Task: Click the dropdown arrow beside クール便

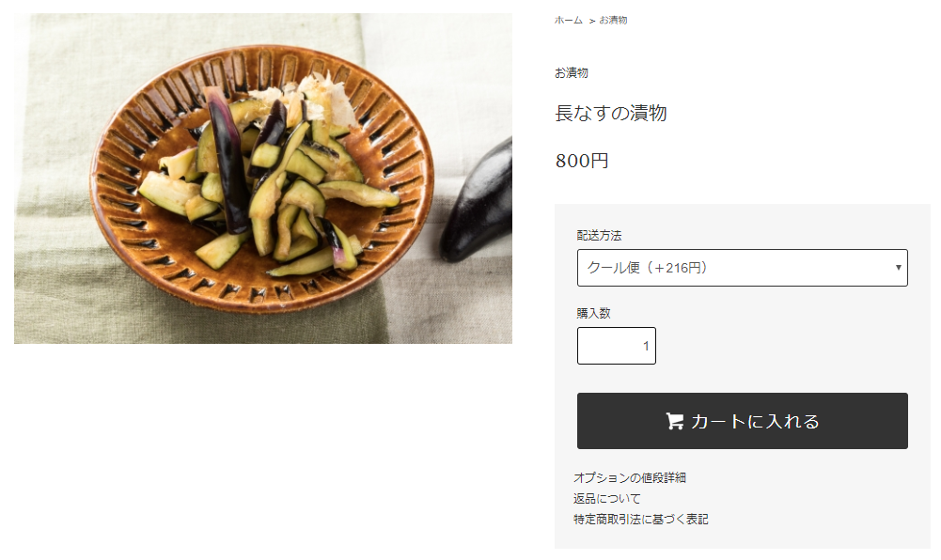Action: [898, 268]
